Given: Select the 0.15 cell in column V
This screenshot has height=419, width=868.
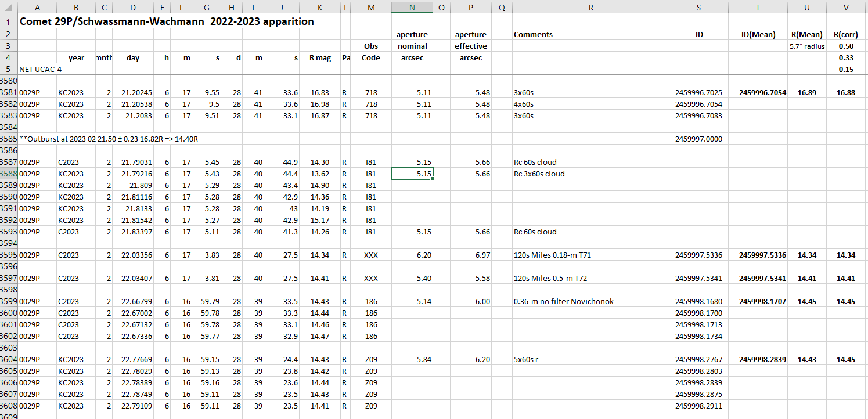Looking at the screenshot, I should [x=846, y=69].
